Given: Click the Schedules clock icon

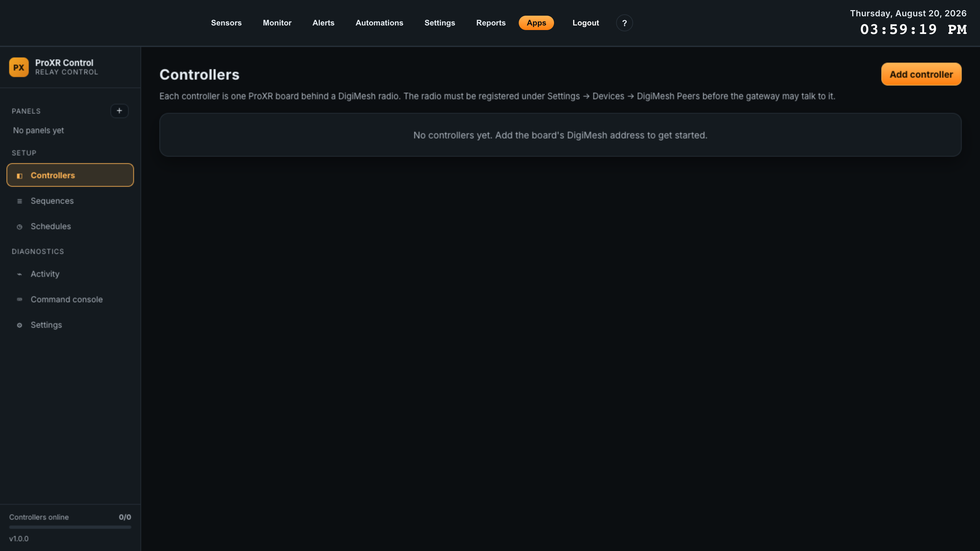Looking at the screenshot, I should (x=19, y=227).
